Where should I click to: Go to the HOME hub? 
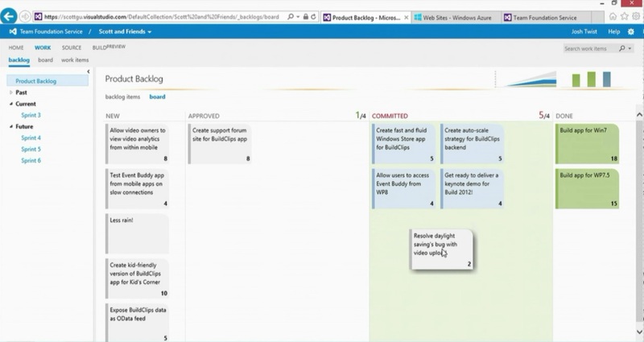pyautogui.click(x=16, y=47)
